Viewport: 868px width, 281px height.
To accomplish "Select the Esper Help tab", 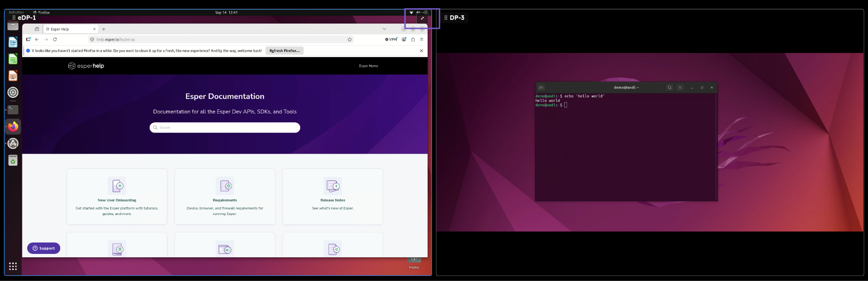I will coord(70,29).
